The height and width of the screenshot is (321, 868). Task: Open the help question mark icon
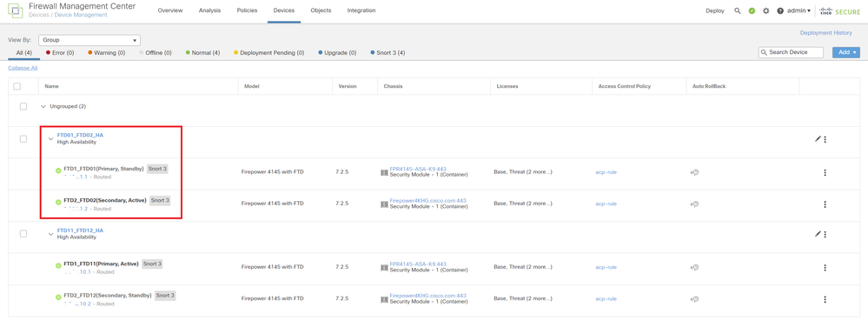(780, 10)
